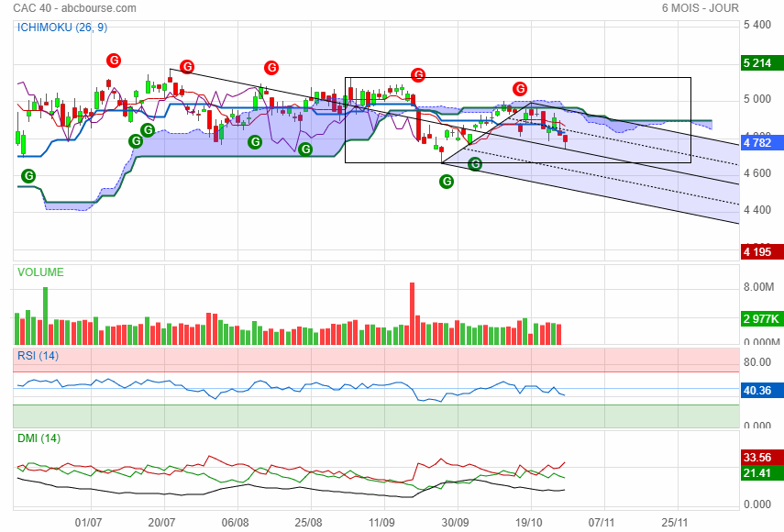Screen dimensions: 784x532
Task: Select the 30/09 date axis label
Action: 455,523
